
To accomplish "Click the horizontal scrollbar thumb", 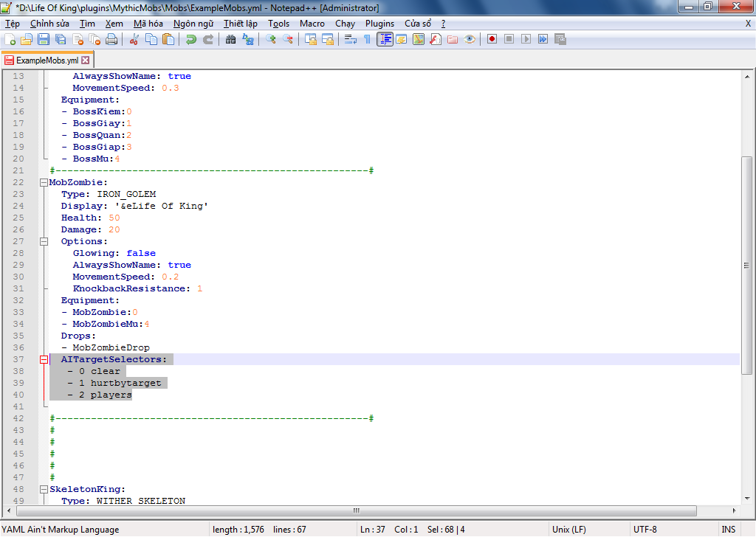I will tap(356, 510).
